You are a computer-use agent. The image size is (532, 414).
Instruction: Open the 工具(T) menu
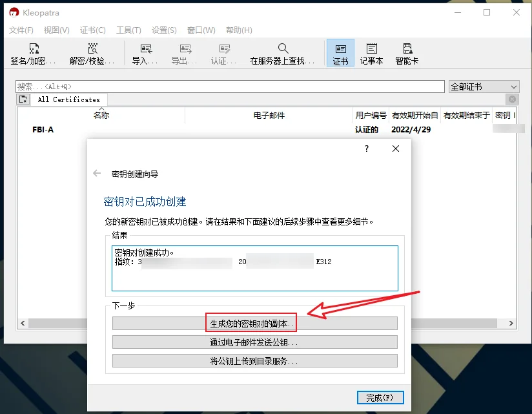click(x=128, y=30)
